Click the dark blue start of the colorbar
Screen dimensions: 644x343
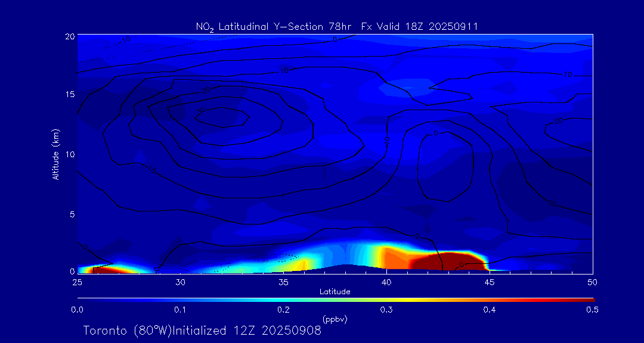pos(82,299)
